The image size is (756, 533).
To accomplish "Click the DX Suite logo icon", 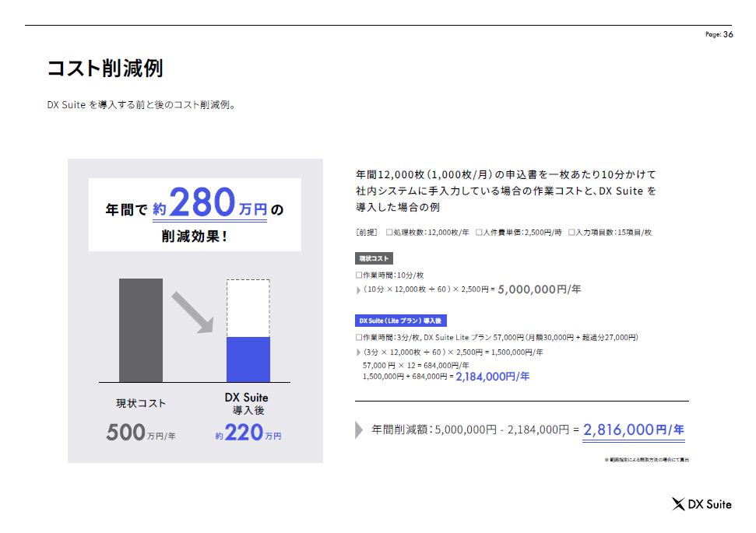I will [678, 504].
